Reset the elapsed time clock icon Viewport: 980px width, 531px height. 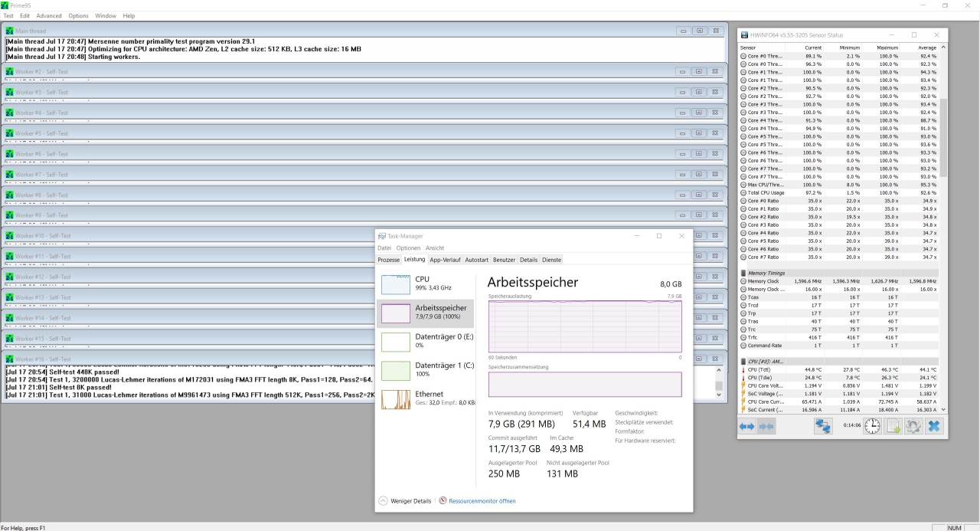tap(872, 425)
